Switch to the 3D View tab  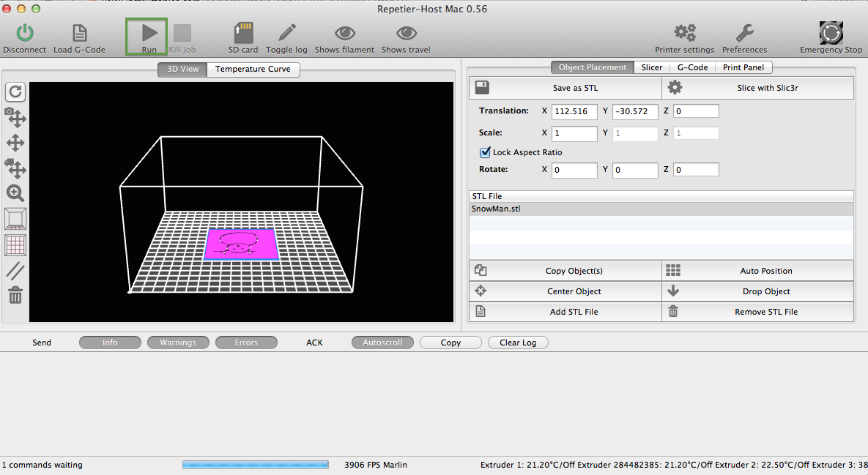182,69
